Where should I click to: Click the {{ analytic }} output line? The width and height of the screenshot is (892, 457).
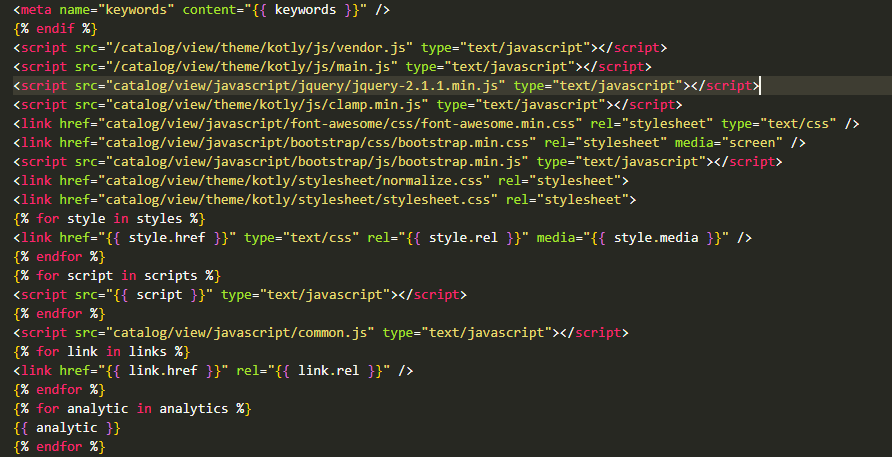tap(68, 428)
